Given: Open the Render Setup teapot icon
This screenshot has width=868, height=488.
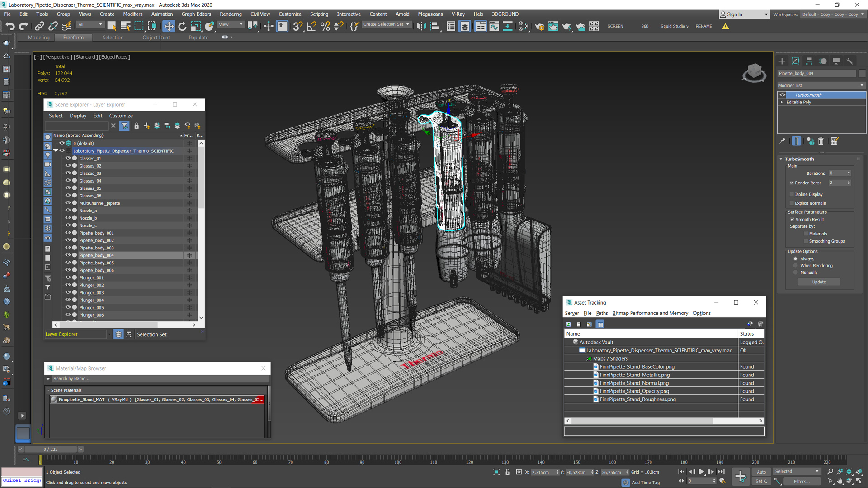Looking at the screenshot, I should (x=539, y=26).
